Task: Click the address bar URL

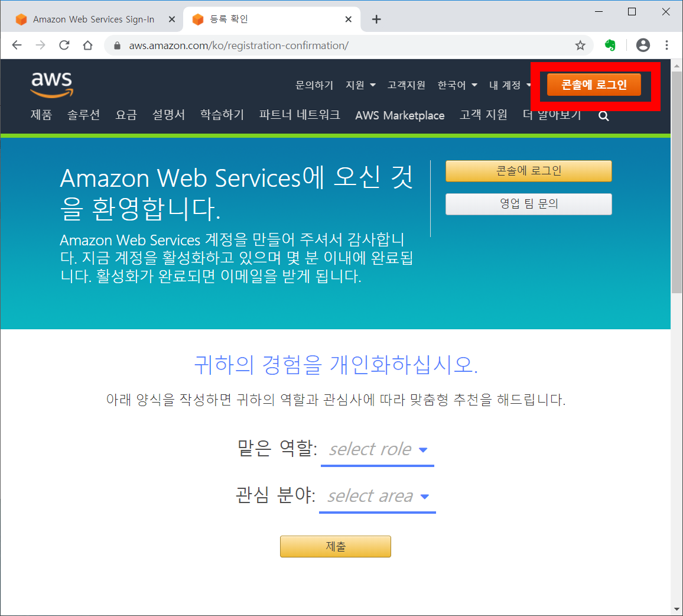Action: [239, 46]
